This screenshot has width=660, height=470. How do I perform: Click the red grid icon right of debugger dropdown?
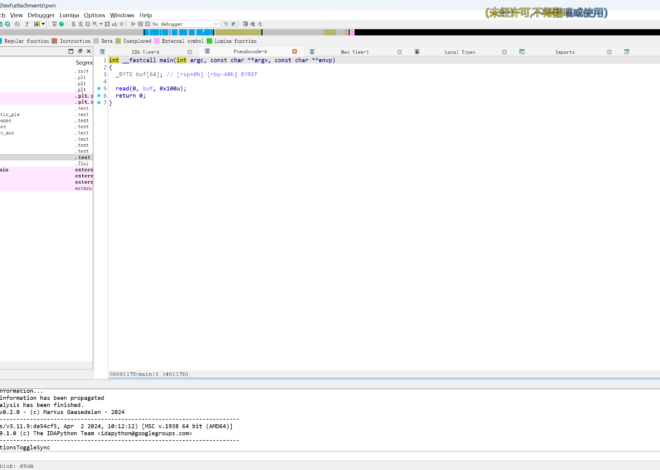point(245,24)
